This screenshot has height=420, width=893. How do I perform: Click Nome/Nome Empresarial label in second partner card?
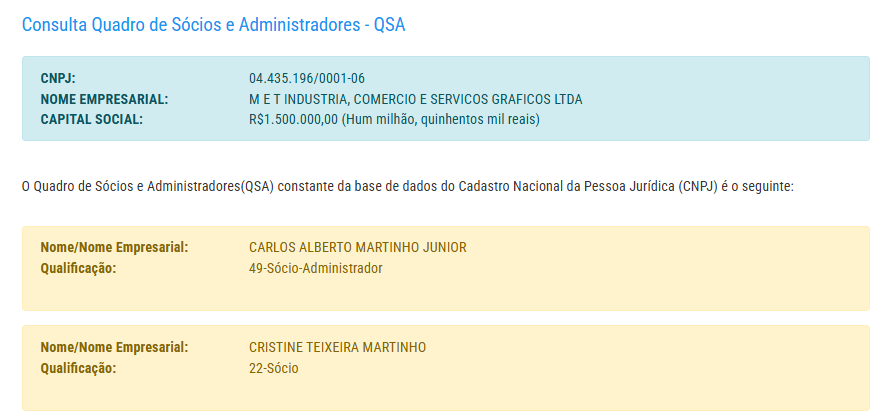[x=114, y=347]
